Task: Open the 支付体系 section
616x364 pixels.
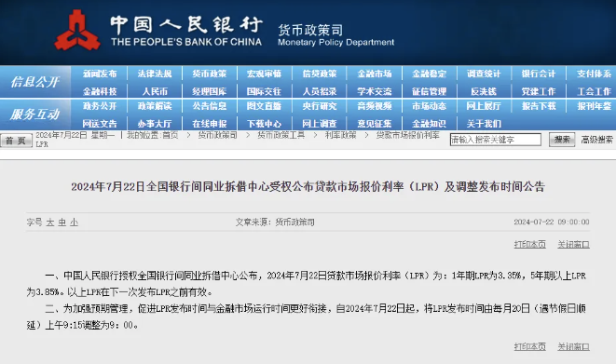Action: tap(594, 74)
